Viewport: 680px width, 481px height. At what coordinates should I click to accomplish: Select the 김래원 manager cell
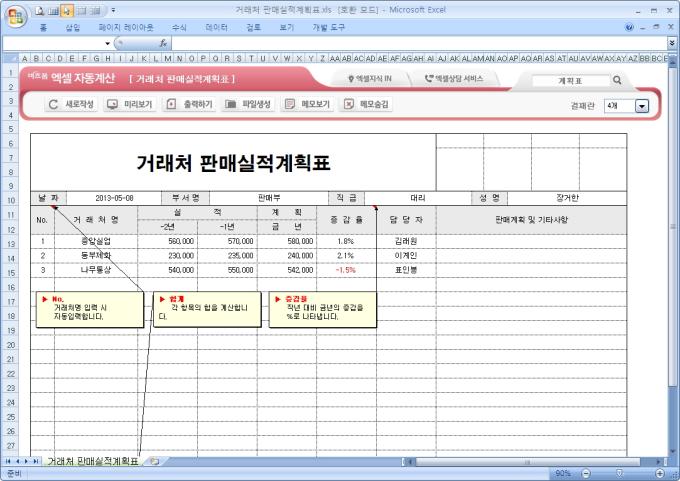click(x=406, y=242)
